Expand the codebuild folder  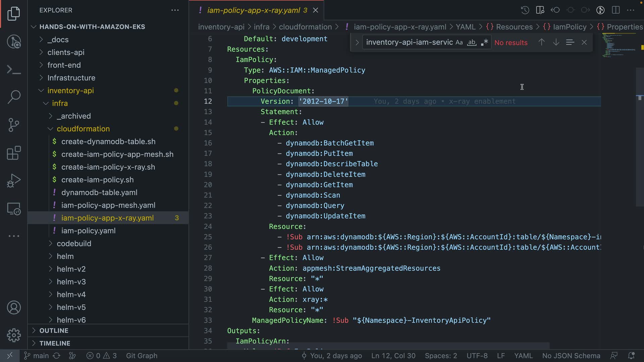click(74, 244)
